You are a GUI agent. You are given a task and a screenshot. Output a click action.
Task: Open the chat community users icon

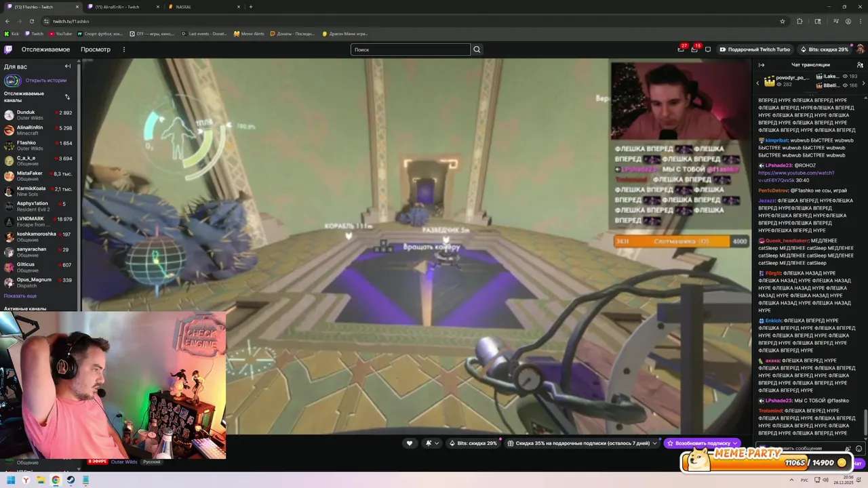tap(860, 65)
